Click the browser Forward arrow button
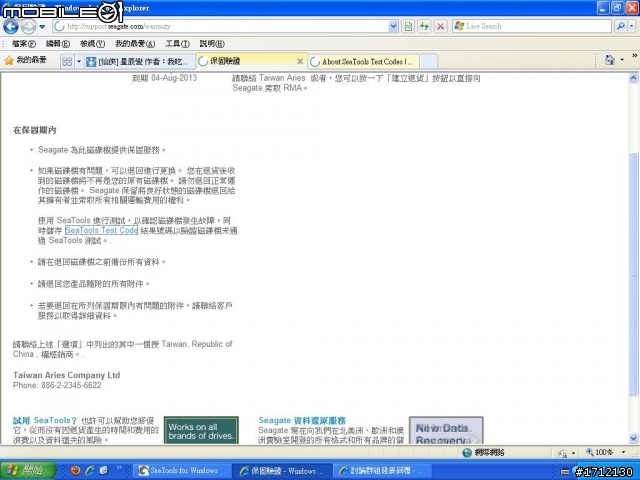This screenshot has width=640, height=480. point(28,27)
